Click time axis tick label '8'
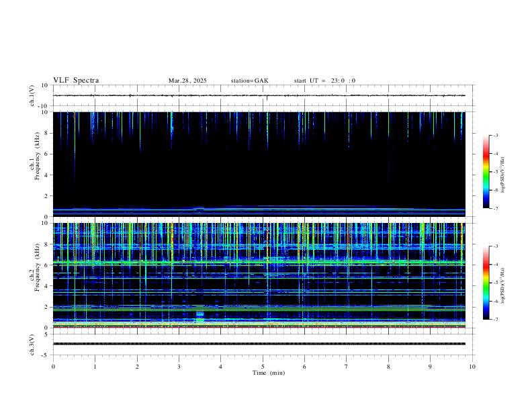 [388, 367]
